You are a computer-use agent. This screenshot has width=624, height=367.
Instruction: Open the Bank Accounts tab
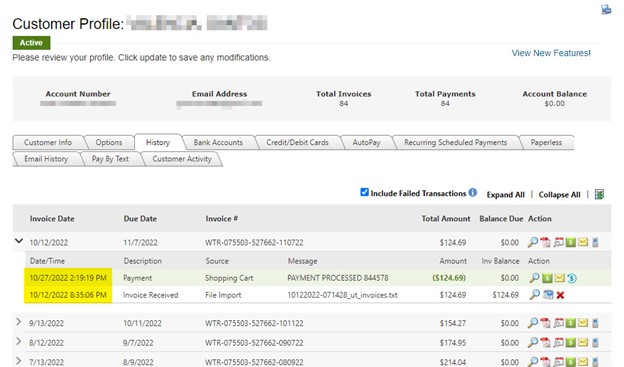coord(218,143)
